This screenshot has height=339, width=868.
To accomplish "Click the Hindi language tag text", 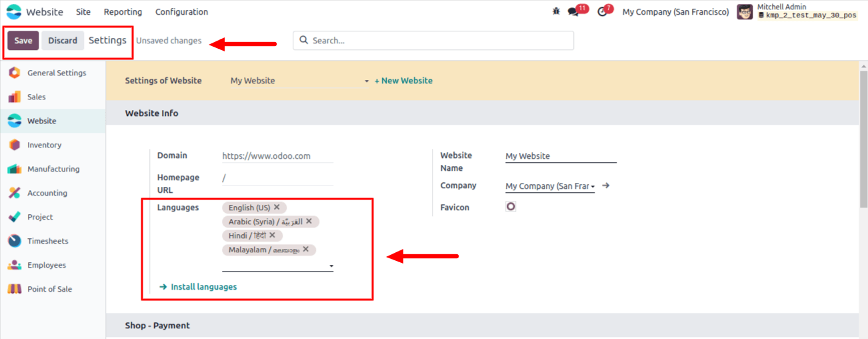I will (x=247, y=236).
